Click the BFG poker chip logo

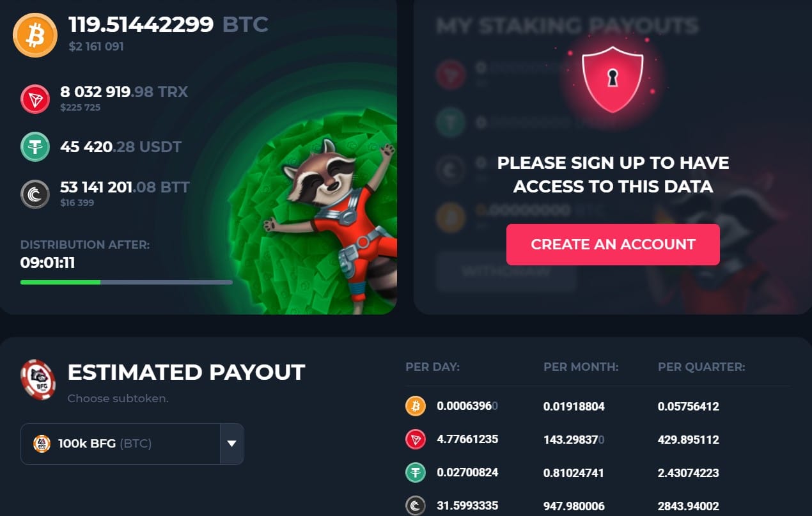tap(38, 380)
